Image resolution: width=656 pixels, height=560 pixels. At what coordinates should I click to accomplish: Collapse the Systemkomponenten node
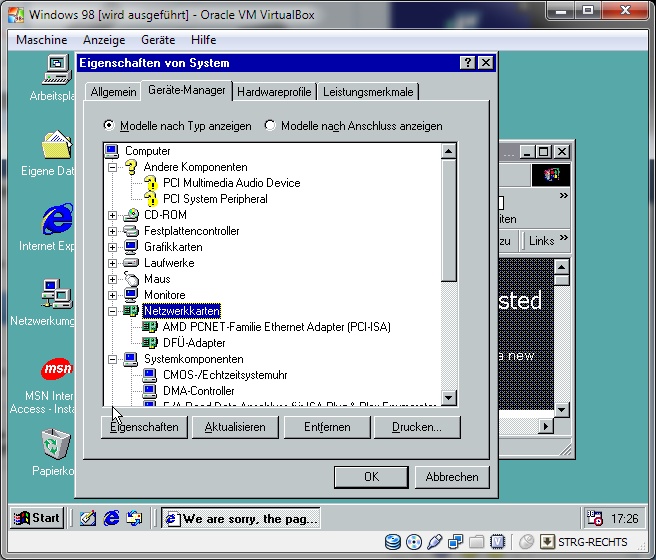(x=112, y=359)
